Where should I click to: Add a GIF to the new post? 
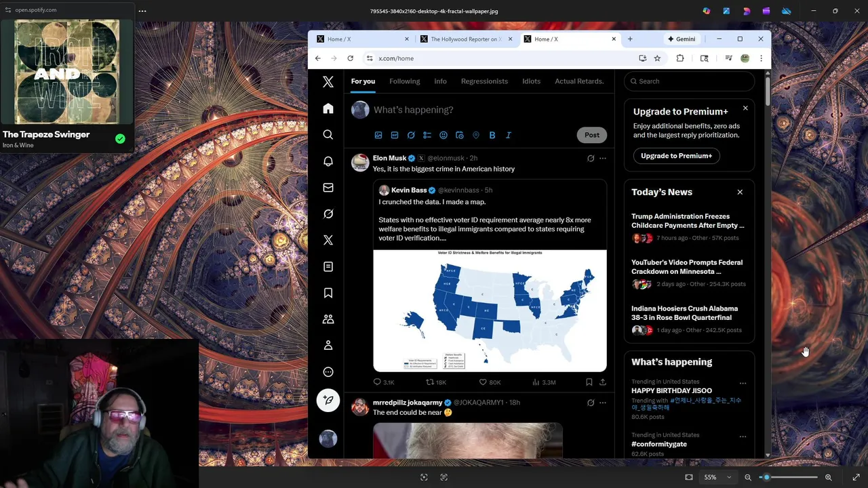(395, 135)
